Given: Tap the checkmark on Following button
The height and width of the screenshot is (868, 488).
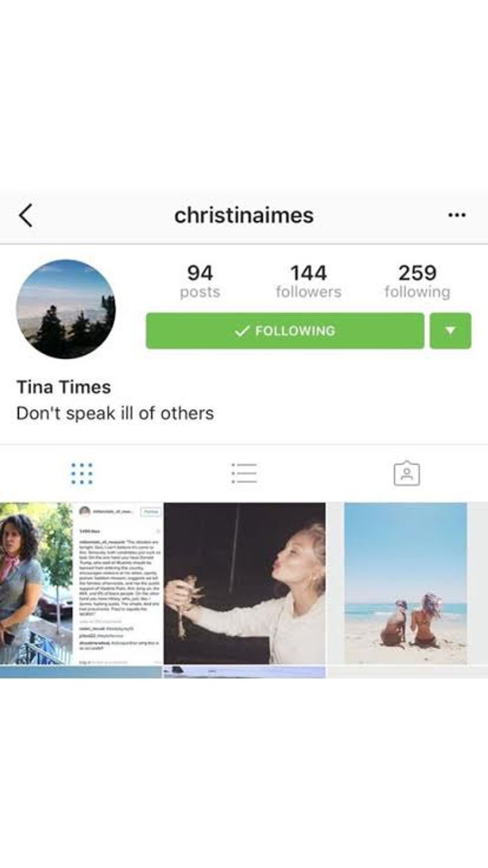Looking at the screenshot, I should click(x=242, y=331).
